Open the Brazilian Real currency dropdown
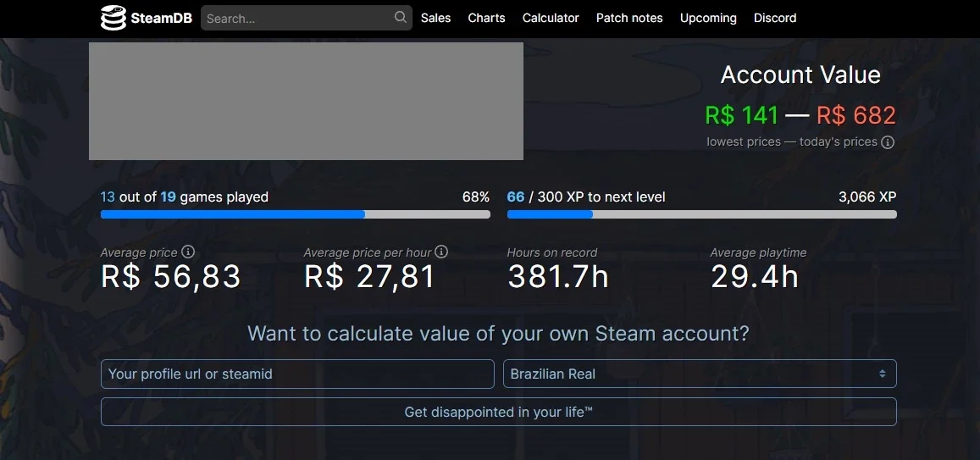Viewport: 980px width, 460px height. click(700, 374)
